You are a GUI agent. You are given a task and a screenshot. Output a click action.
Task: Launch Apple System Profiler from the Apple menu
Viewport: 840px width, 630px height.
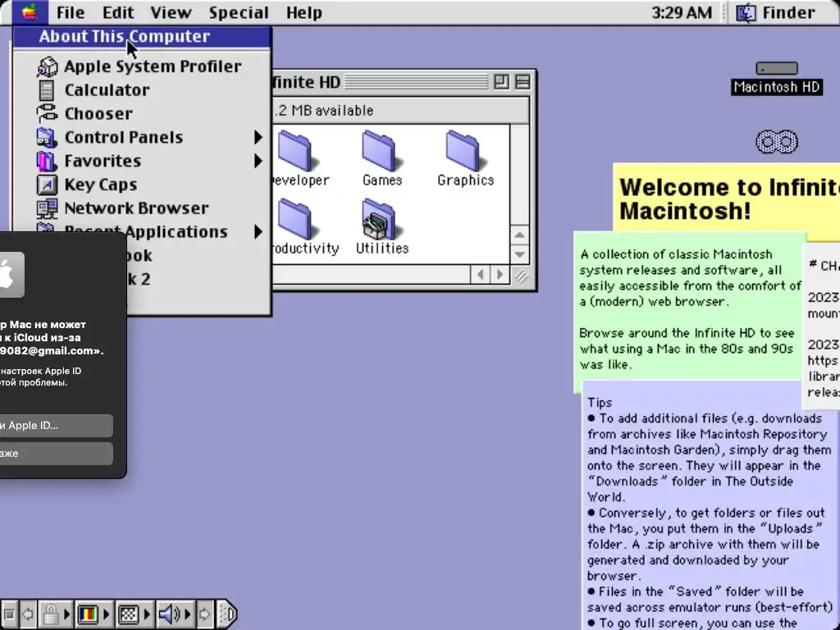(141, 66)
